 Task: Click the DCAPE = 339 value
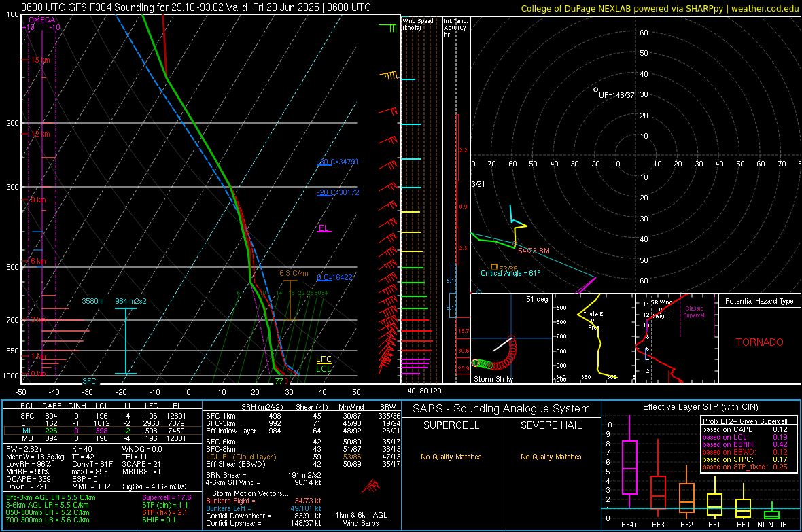click(29, 479)
